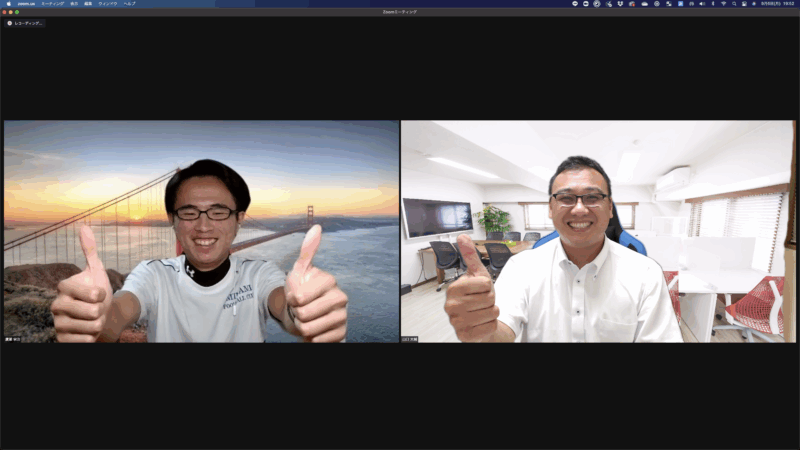This screenshot has height=450, width=800.
Task: Select the left participant video tile
Action: click(x=201, y=232)
